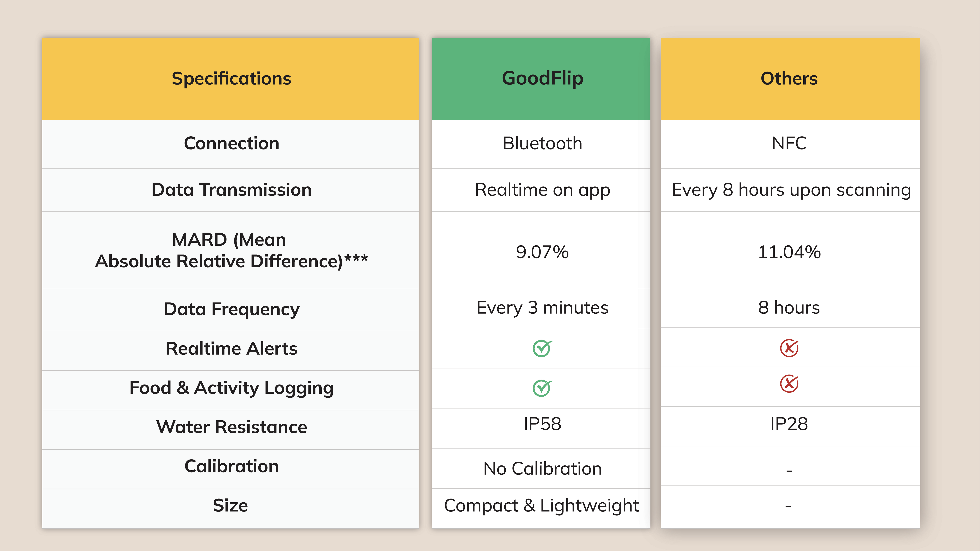The image size is (980, 551).
Task: Click the green check icon for Food & Activity Logging
Action: [x=542, y=388]
